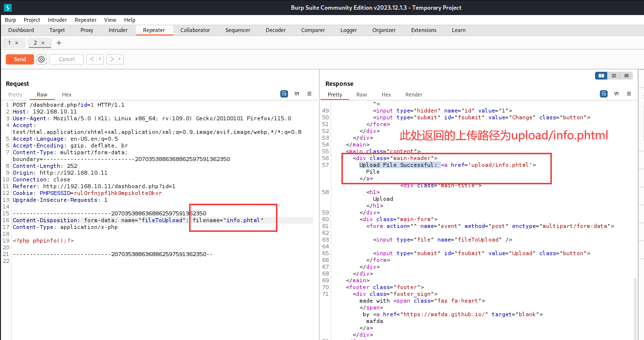Open the Help menu
This screenshot has width=644, height=340.
pyautogui.click(x=129, y=20)
